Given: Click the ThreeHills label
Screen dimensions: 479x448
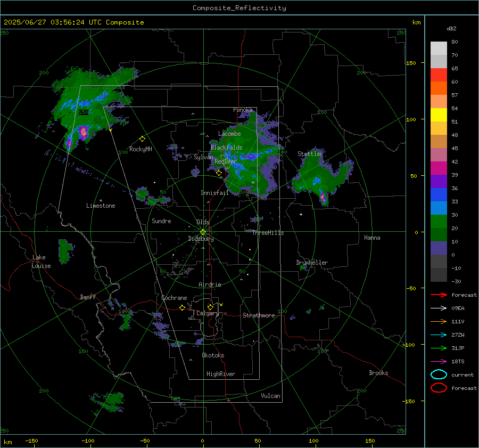Looking at the screenshot, I should 268,233.
